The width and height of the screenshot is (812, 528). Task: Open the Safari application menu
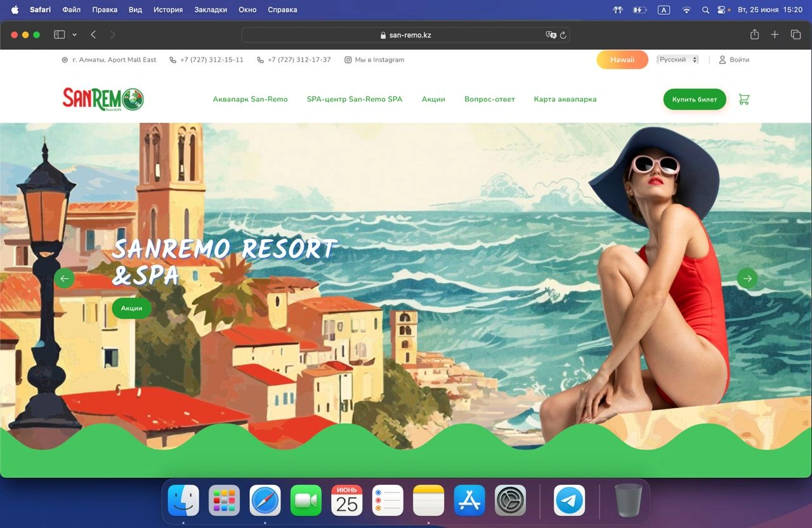click(x=40, y=10)
